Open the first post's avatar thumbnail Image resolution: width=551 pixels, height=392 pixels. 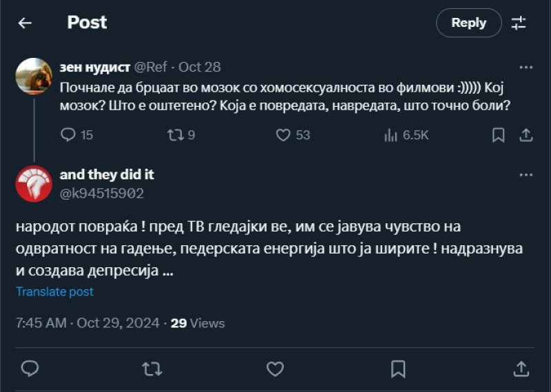click(x=34, y=75)
